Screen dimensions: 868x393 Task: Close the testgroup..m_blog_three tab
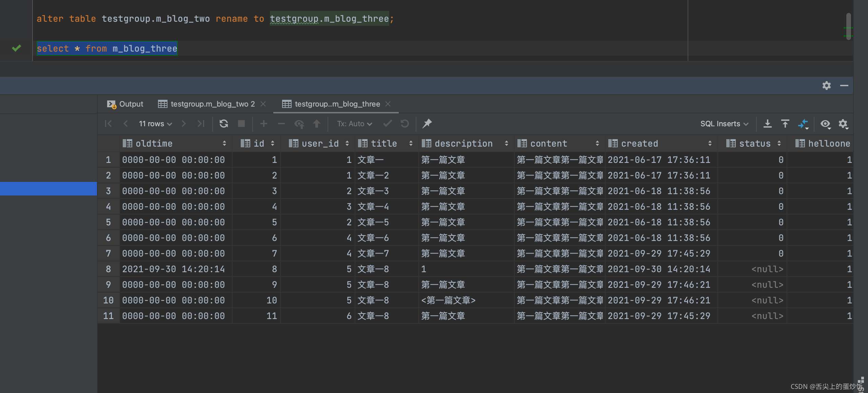tap(388, 104)
